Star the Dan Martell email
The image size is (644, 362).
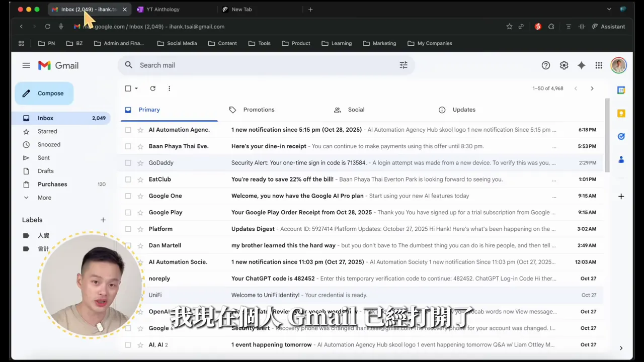coord(140,245)
